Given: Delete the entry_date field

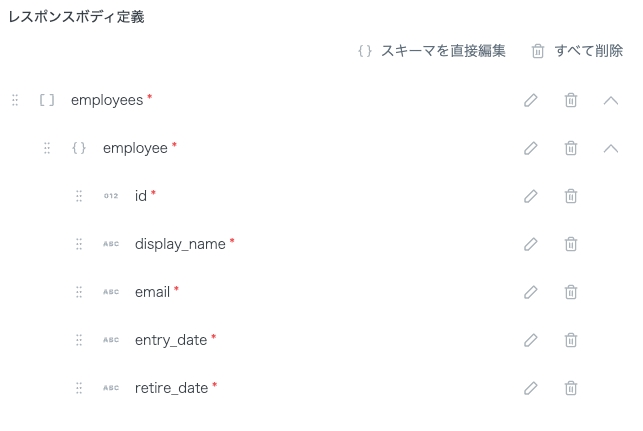Looking at the screenshot, I should click(571, 340).
